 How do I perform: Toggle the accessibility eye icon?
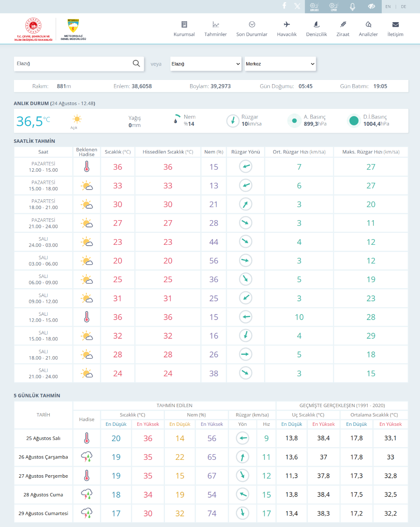[x=372, y=6]
